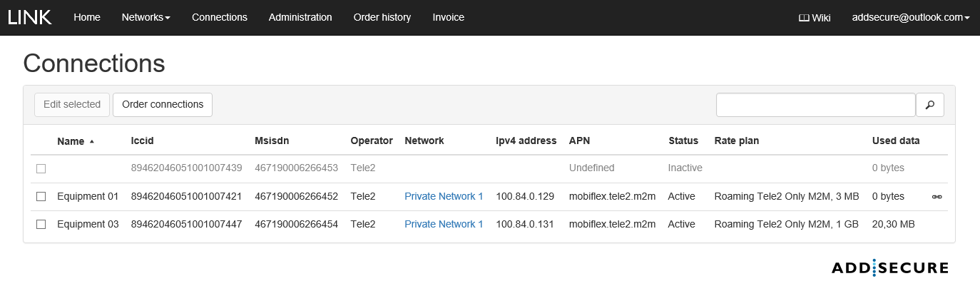Open the Wiki book icon link
This screenshot has width=980, height=291.
pyautogui.click(x=814, y=18)
